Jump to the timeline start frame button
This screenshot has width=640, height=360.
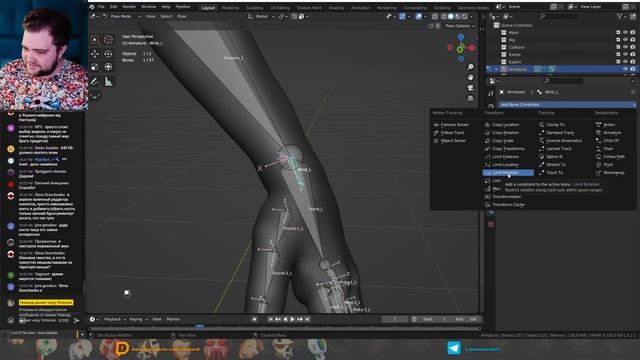[270, 319]
